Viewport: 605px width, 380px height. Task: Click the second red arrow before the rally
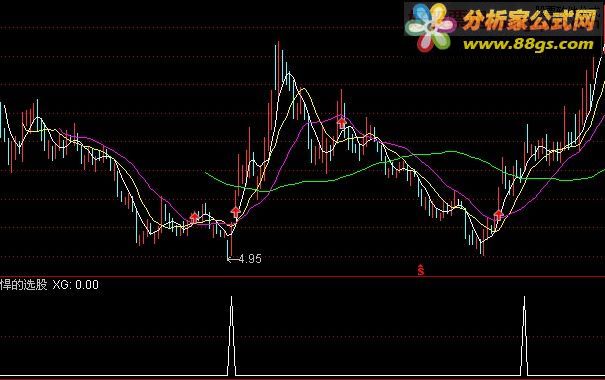(235, 211)
